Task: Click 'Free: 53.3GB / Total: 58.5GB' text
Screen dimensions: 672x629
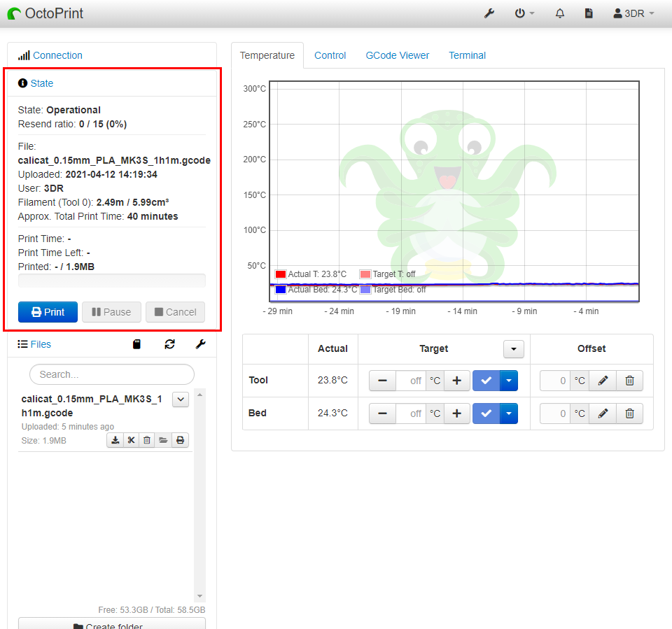Action: click(152, 609)
